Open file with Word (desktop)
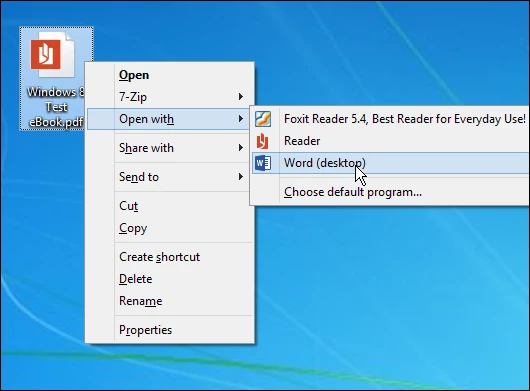The width and height of the screenshot is (530, 391). pyautogui.click(x=390, y=163)
